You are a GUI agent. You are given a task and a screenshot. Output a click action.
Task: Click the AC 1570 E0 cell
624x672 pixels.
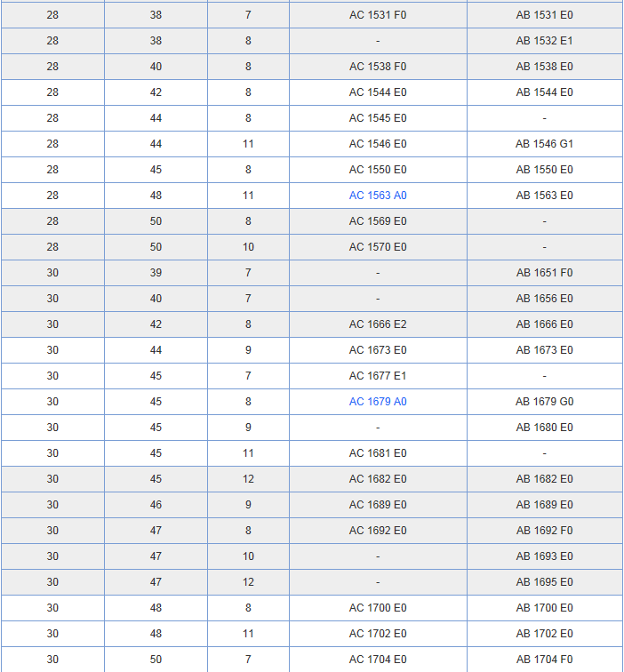click(378, 247)
